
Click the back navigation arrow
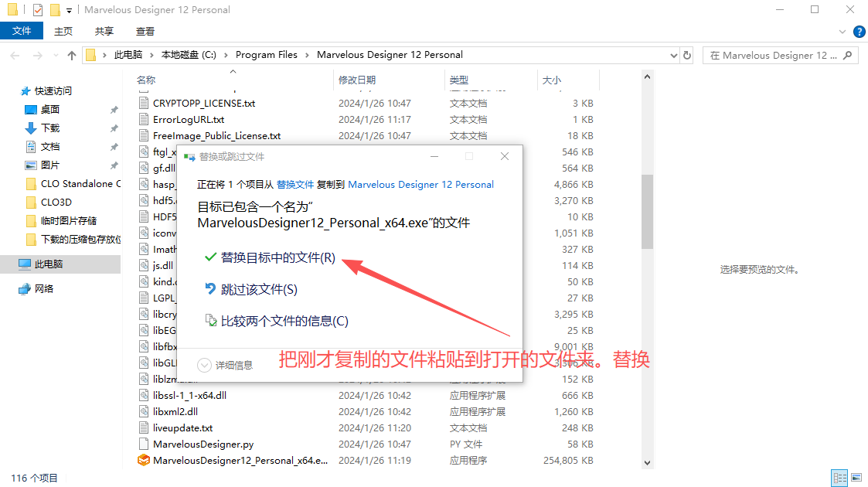[14, 55]
